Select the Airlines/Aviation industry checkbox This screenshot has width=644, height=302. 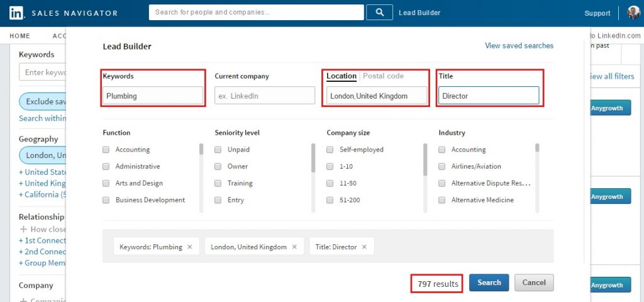[x=442, y=167]
